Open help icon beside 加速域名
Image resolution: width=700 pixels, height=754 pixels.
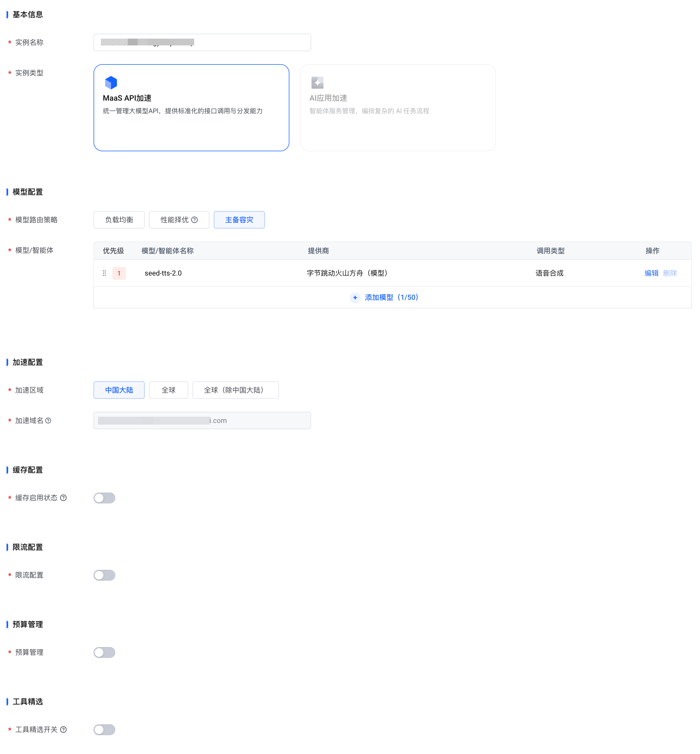click(48, 421)
